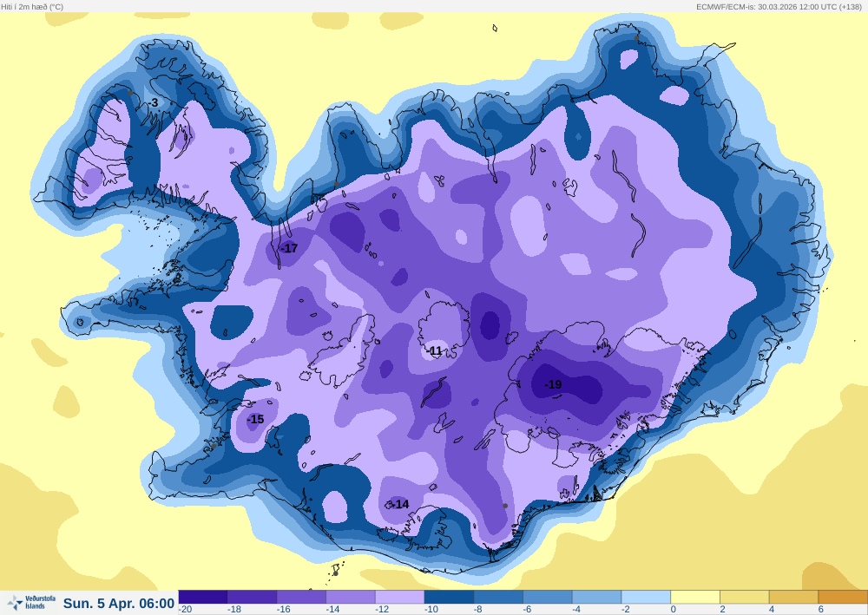The height and width of the screenshot is (615, 868).
Task: Click the 2 legend scale label
Action: tap(722, 610)
